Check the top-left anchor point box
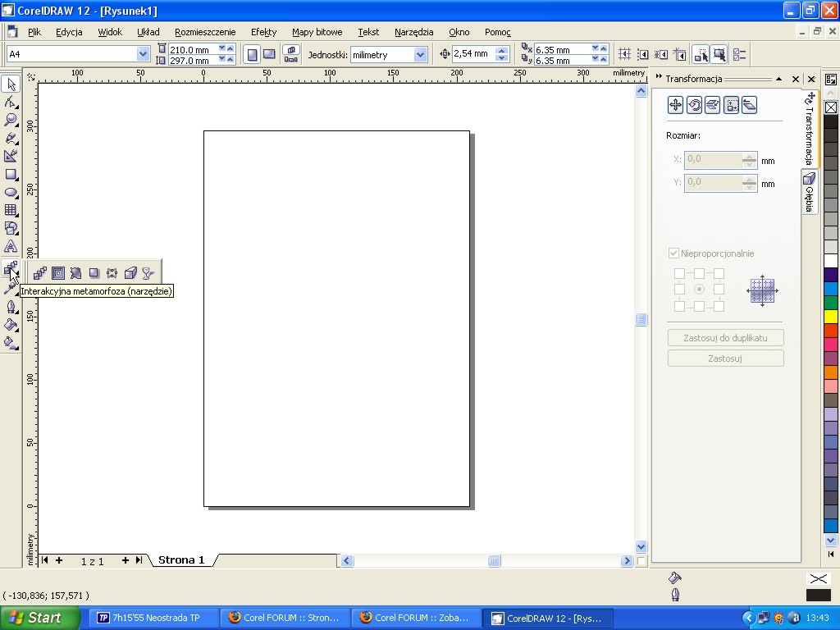The width and height of the screenshot is (840, 630). [679, 273]
